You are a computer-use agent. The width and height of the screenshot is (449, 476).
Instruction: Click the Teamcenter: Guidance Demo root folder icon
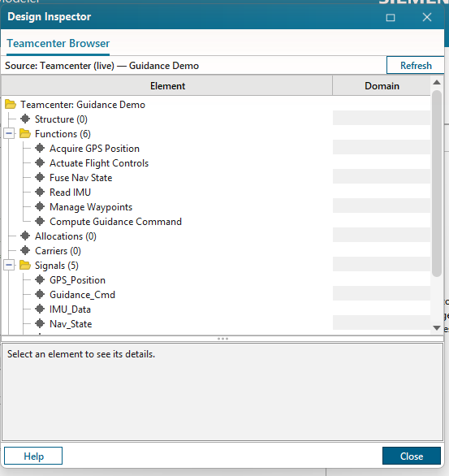[11, 105]
